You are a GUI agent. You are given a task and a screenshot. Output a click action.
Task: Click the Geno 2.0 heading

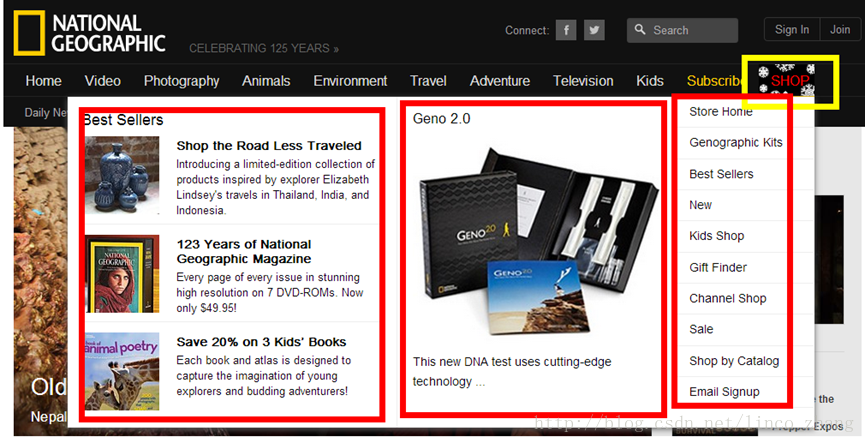441,119
